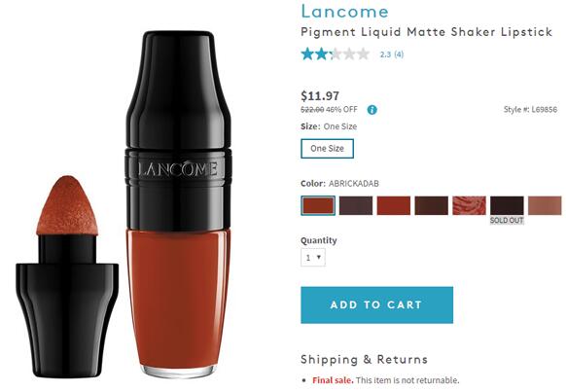Select the ABRICKADAB first color swatch

click(x=318, y=206)
